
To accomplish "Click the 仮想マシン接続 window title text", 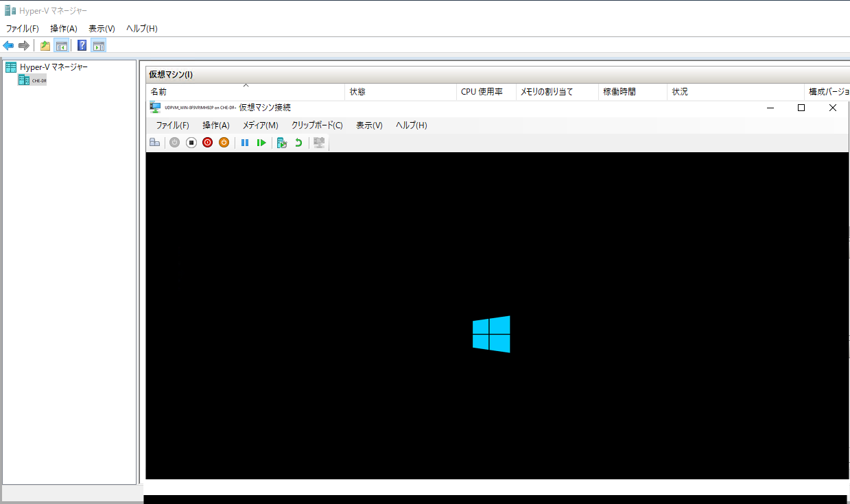I will coord(265,108).
